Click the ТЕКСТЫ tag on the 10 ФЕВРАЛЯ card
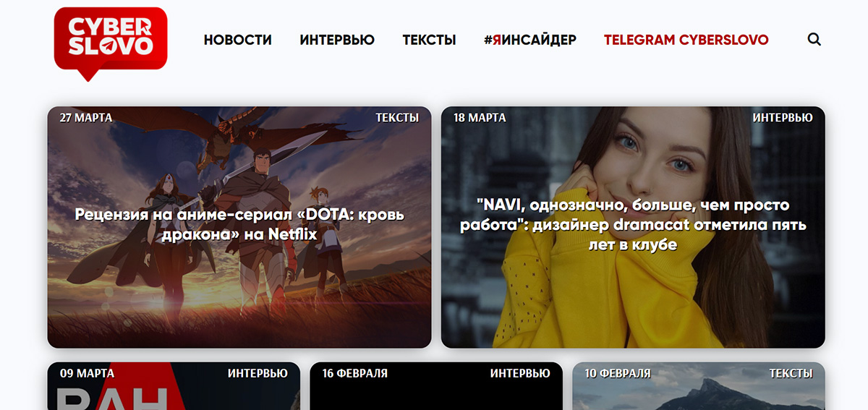 click(x=791, y=373)
